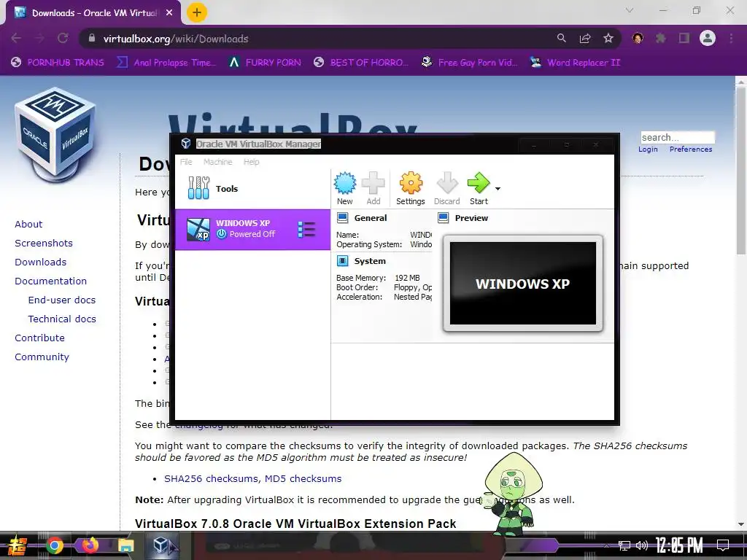Go to Downloads in site sidebar
The height and width of the screenshot is (560, 747).
point(41,262)
